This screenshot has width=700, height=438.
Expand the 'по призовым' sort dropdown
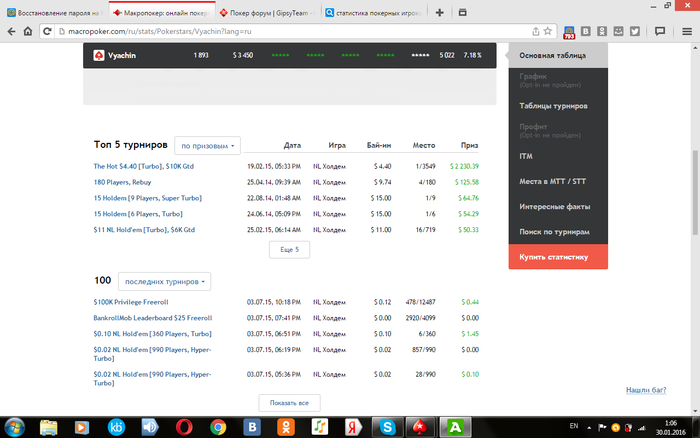click(x=208, y=146)
